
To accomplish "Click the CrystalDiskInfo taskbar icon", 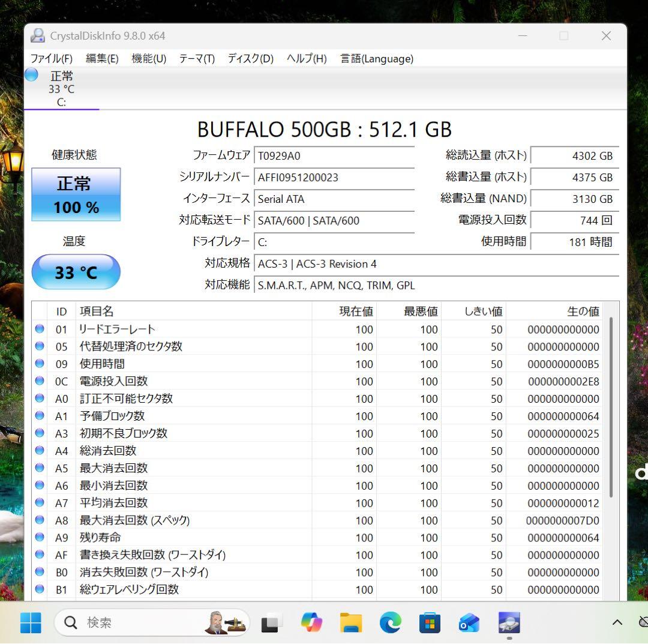I will 509,623.
